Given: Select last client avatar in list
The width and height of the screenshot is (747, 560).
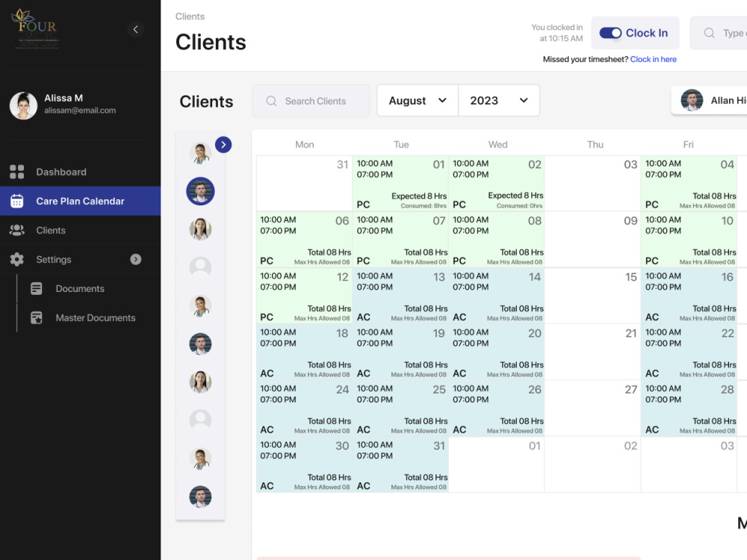Looking at the screenshot, I should (x=200, y=497).
